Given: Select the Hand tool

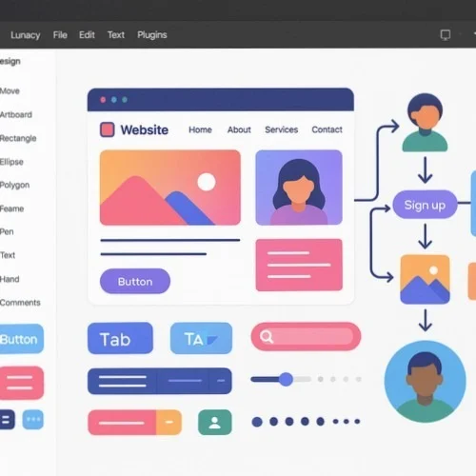Looking at the screenshot, I should pos(10,279).
